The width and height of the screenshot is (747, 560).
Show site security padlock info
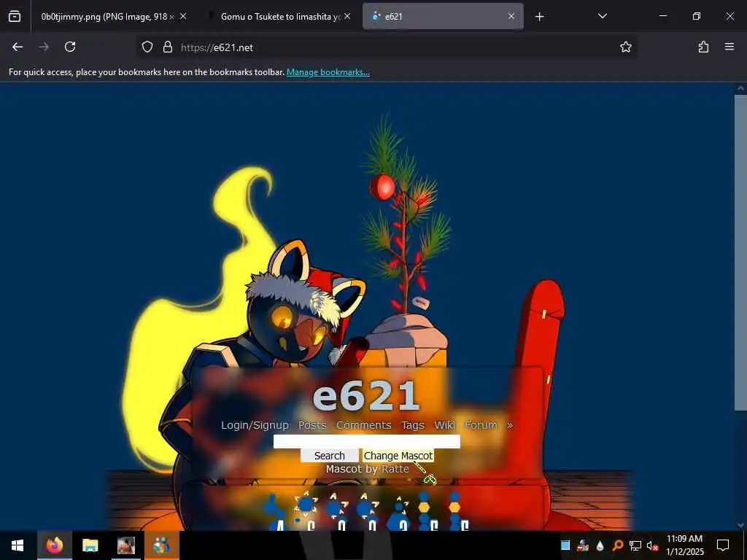point(167,47)
